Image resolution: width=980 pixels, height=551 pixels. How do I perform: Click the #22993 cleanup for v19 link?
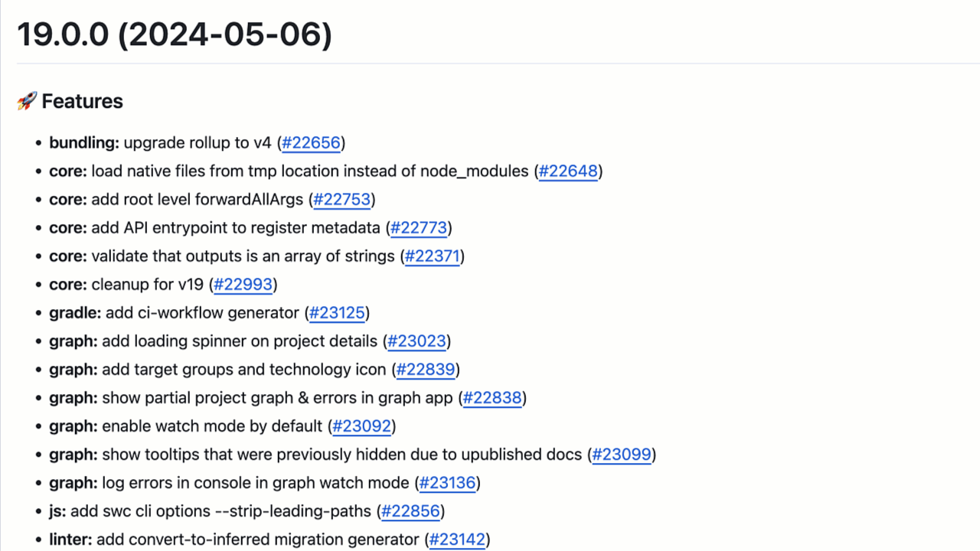(243, 285)
